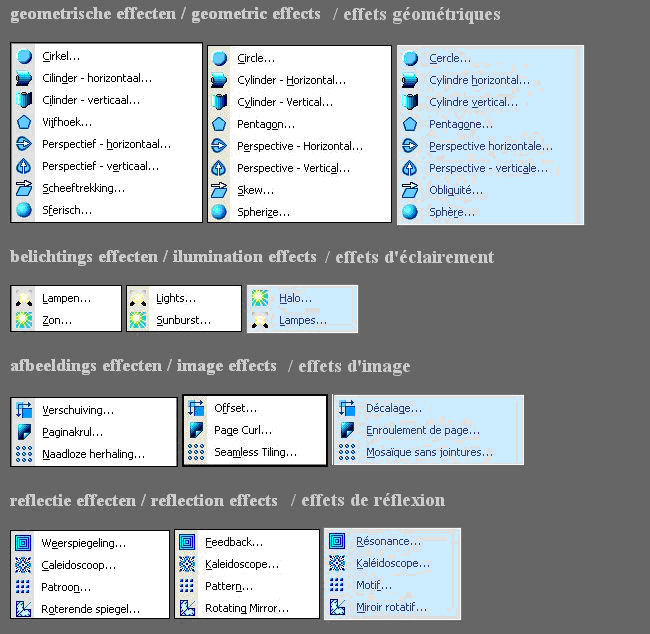Select Scheeftrekking... in the Dutch menu
Image resolution: width=650 pixels, height=634 pixels.
[83, 188]
